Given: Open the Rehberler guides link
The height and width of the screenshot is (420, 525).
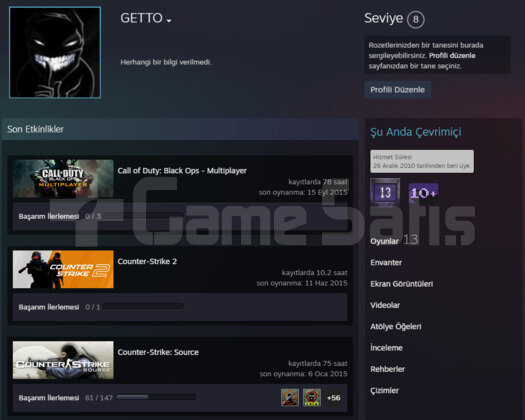Looking at the screenshot, I should click(x=387, y=369).
